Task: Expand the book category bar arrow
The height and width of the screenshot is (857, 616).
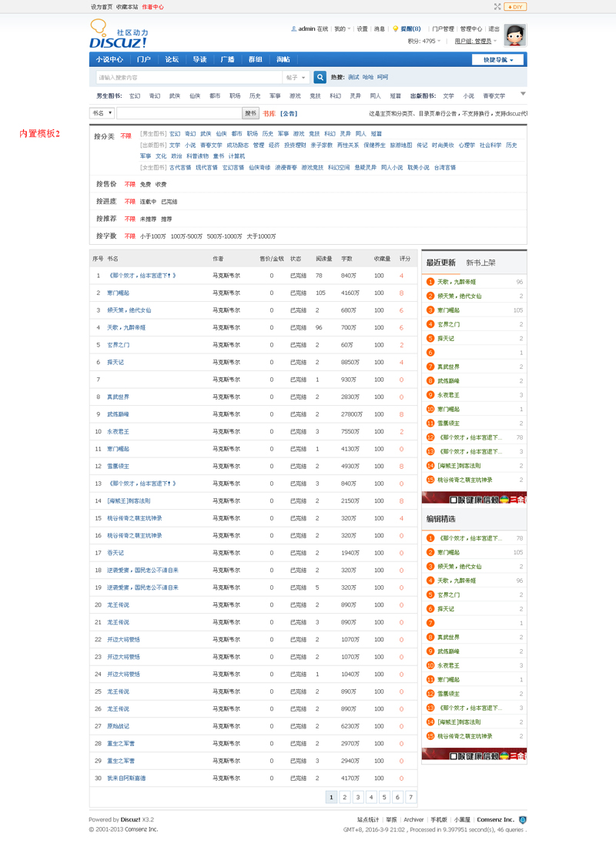Action: coord(523,93)
